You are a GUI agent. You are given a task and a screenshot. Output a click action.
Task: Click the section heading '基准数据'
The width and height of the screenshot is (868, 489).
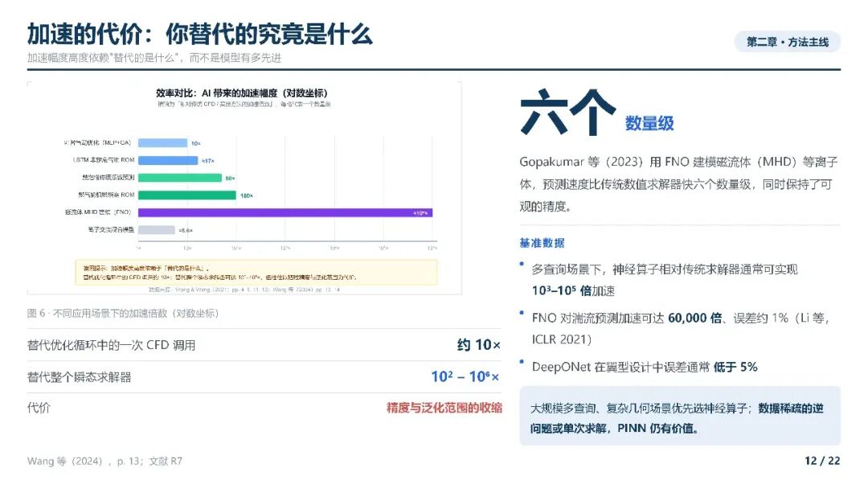[x=542, y=243]
